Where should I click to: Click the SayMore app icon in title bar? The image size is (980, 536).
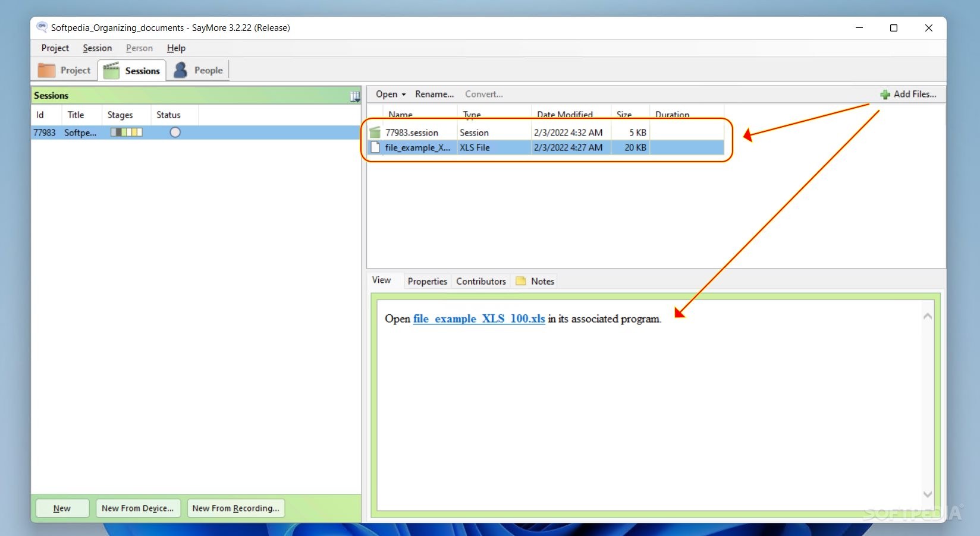click(x=42, y=27)
